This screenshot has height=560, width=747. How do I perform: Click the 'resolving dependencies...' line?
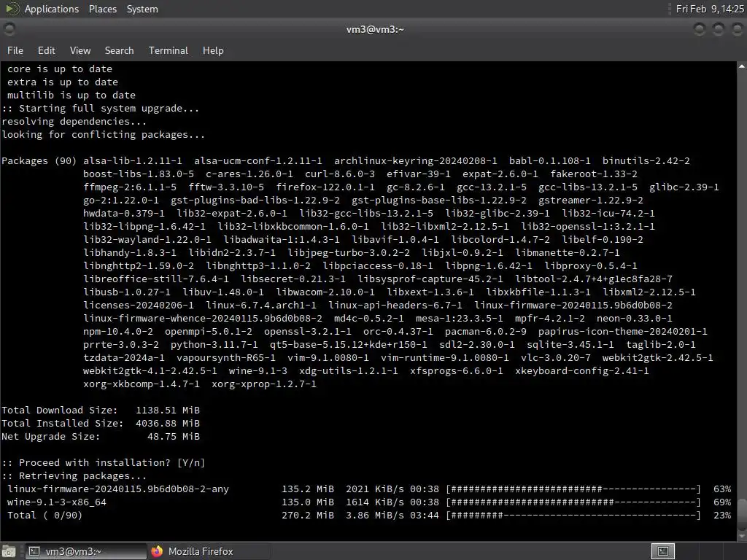(74, 122)
